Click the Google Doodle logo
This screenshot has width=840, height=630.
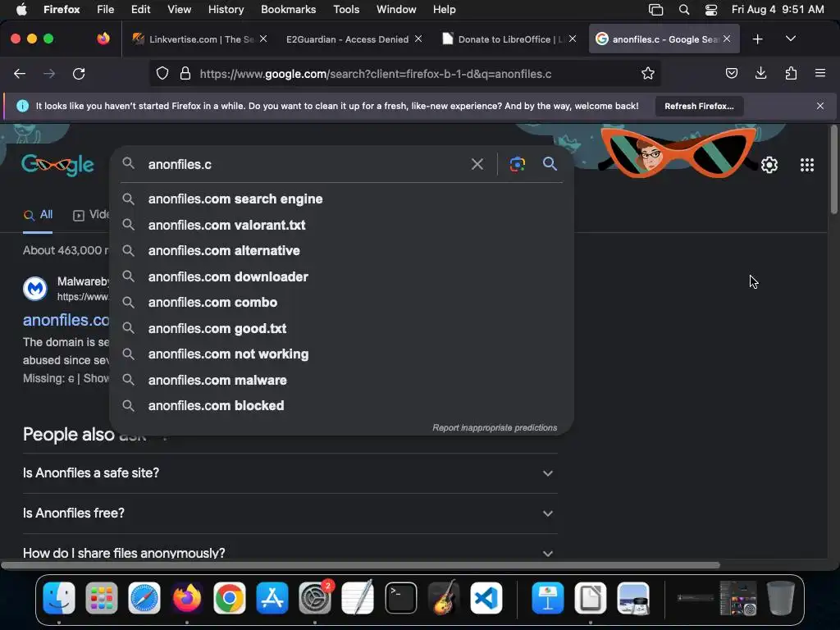coord(58,165)
